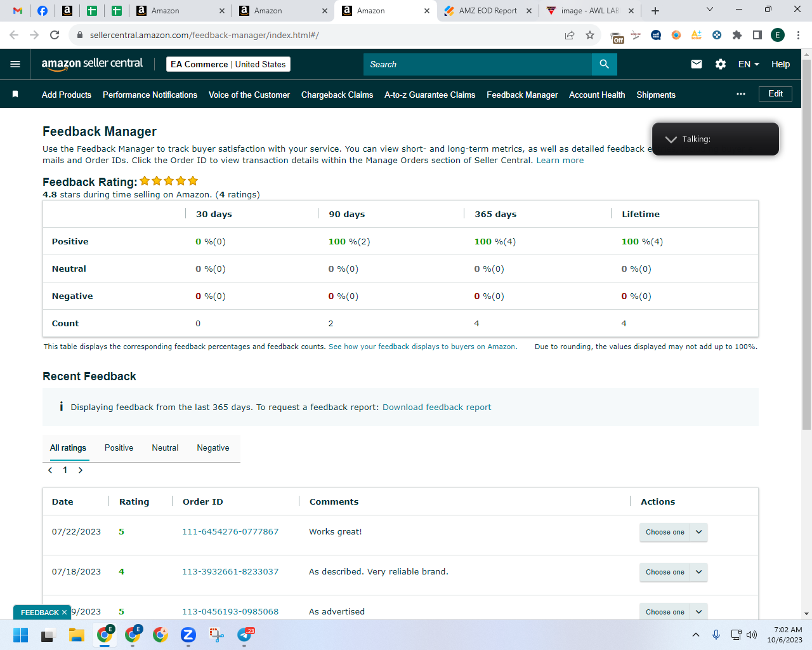This screenshot has width=812, height=650.
Task: Switch to the Positive tab
Action: [119, 448]
